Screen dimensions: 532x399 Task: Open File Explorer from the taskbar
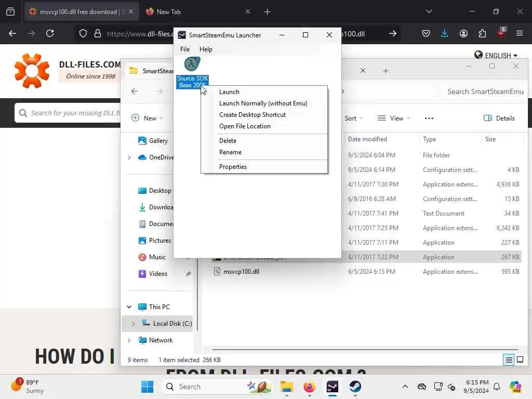(287, 387)
